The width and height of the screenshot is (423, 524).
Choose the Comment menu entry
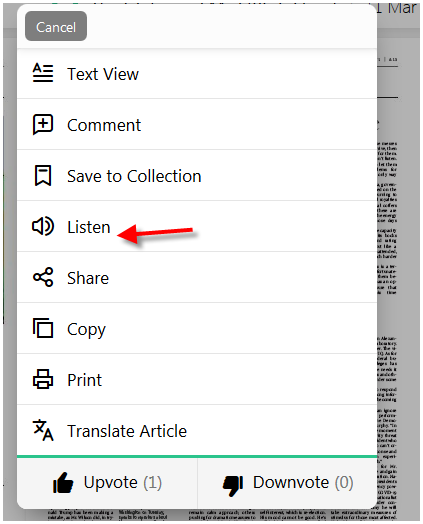[x=197, y=125]
